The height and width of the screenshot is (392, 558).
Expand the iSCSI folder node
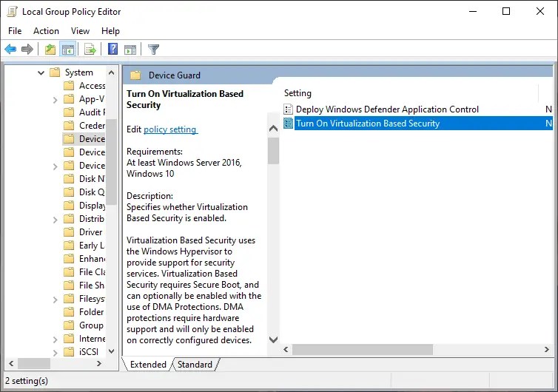point(56,352)
